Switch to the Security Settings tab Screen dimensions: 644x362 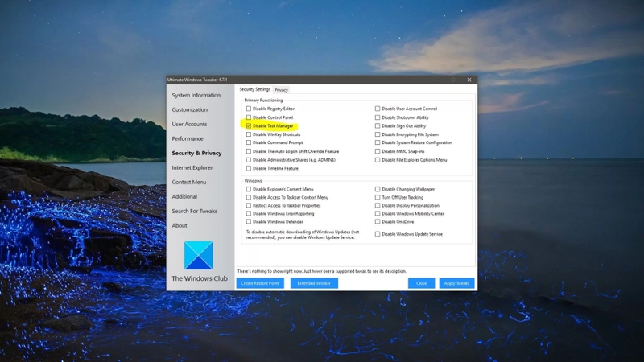(254, 89)
